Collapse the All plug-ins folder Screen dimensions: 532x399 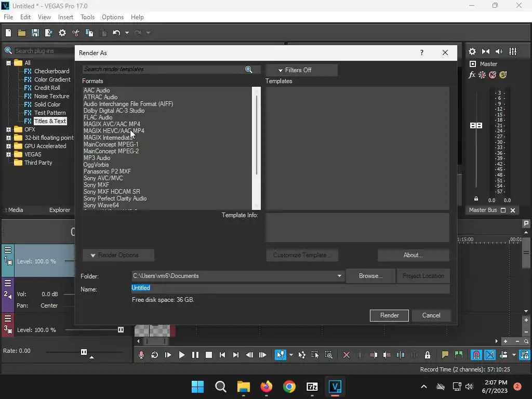click(8, 63)
